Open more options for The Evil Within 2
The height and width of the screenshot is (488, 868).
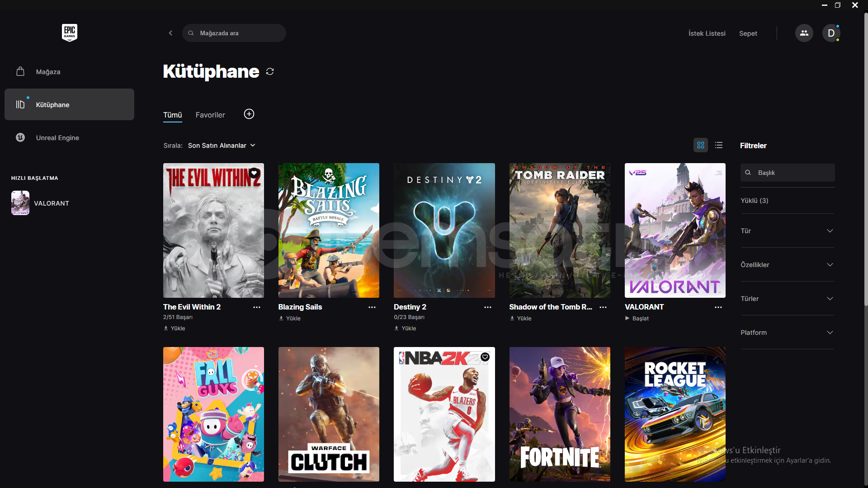tap(257, 307)
